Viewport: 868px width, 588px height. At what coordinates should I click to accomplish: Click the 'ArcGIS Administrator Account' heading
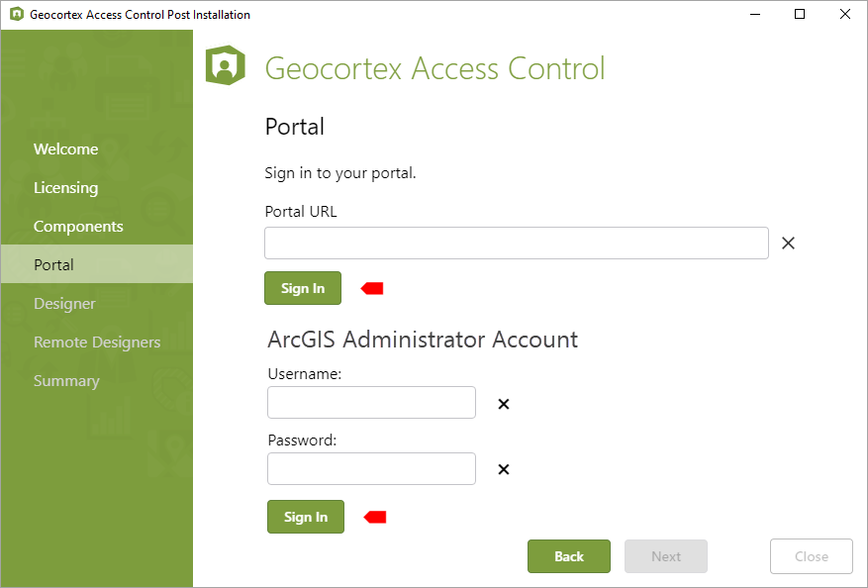tap(423, 340)
